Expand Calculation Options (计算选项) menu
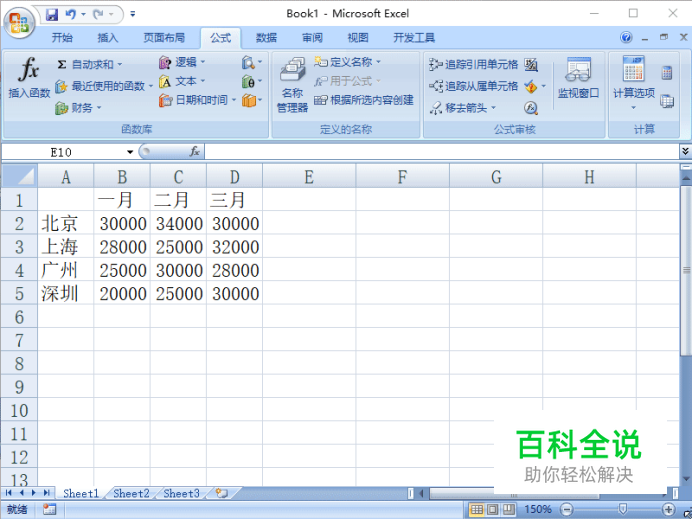This screenshot has height=519, width=692. [x=633, y=83]
